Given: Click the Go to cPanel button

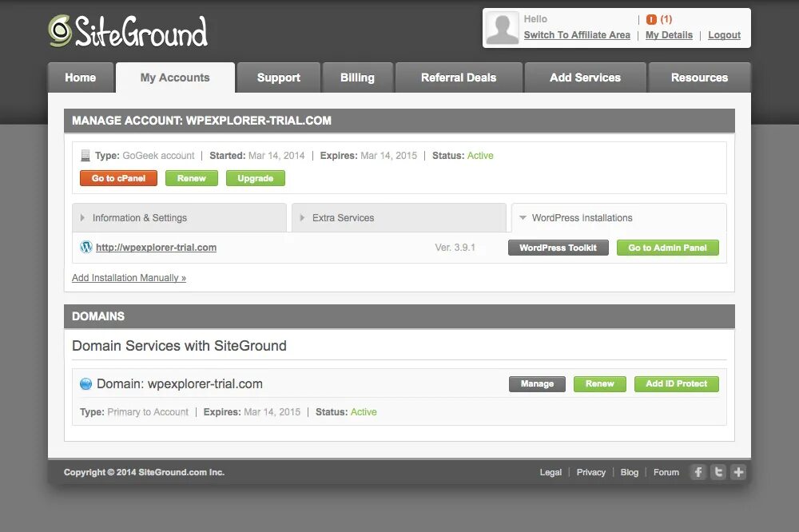Looking at the screenshot, I should pyautogui.click(x=119, y=178).
